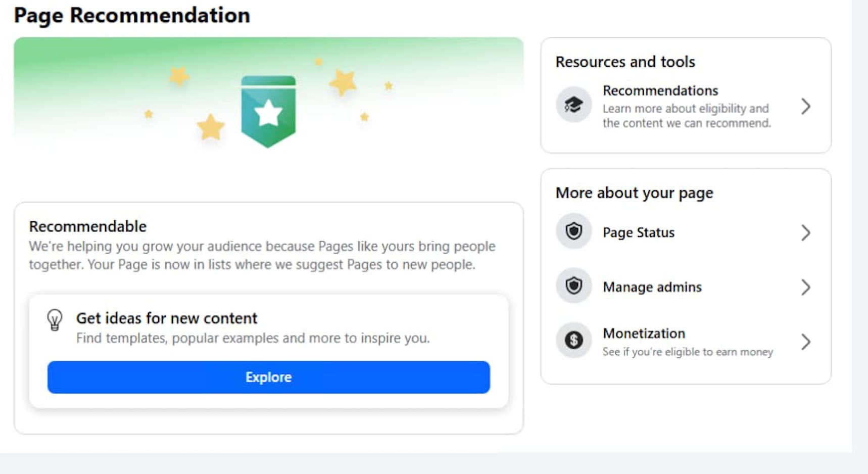Go to Manage admins label

(652, 288)
